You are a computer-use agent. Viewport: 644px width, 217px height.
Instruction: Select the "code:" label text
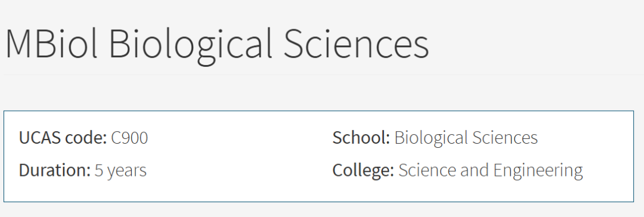[x=85, y=138]
